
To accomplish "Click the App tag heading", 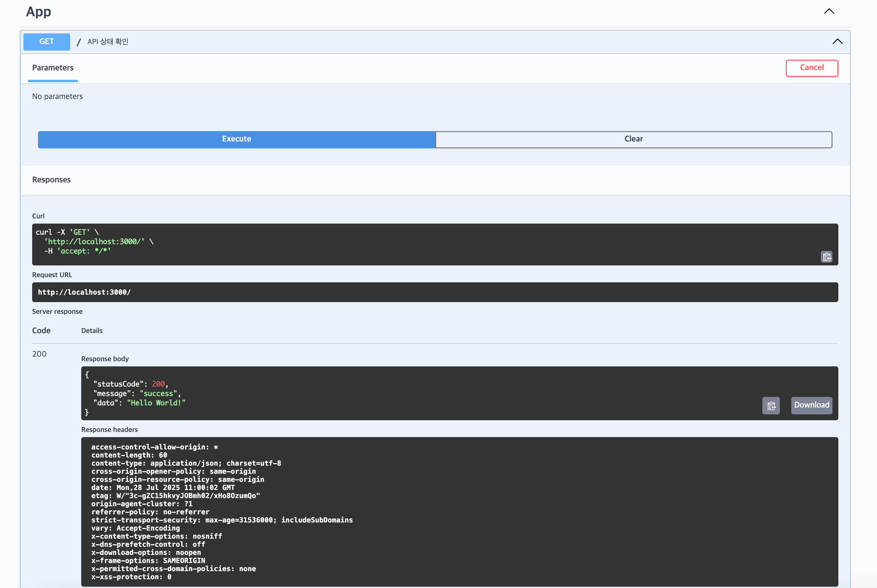I will tap(39, 12).
